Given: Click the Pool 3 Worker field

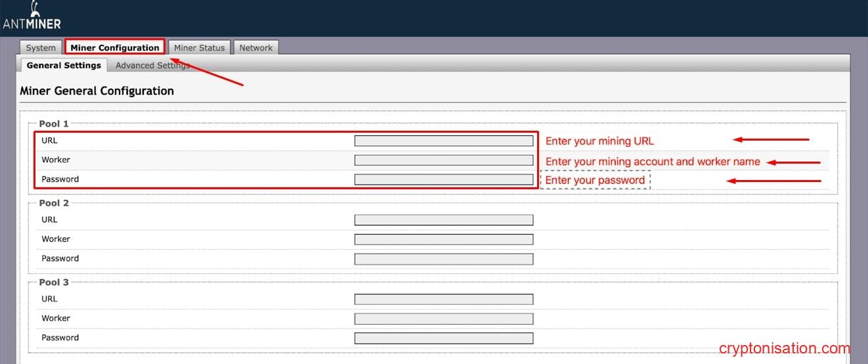Looking at the screenshot, I should pyautogui.click(x=443, y=319).
